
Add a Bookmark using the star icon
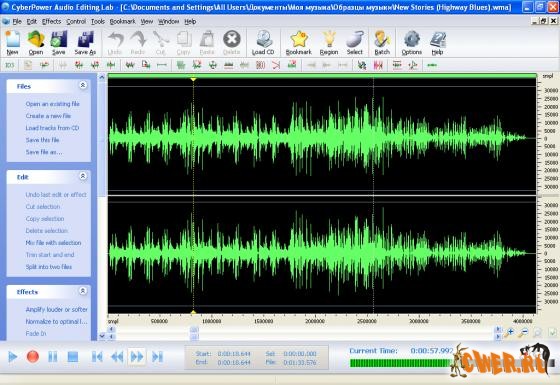(x=299, y=43)
